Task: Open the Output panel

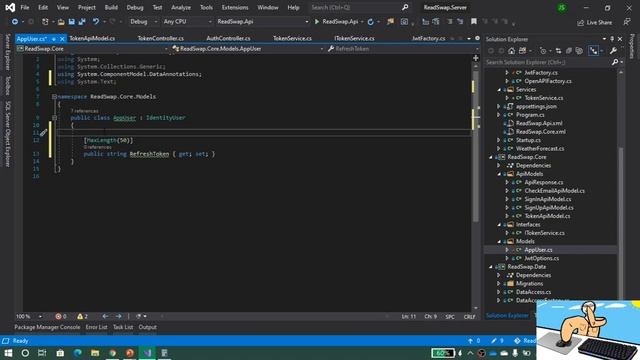Action: point(148,327)
